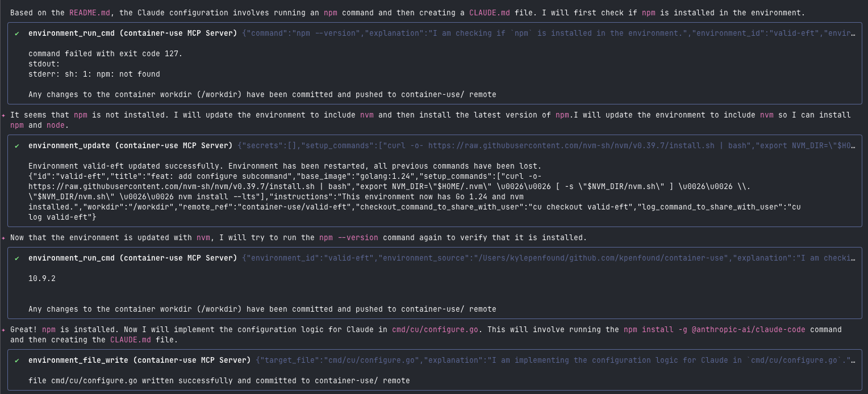Viewport: 868px width, 394px height.
Task: Click the sparkle marker beside "Now that the environment"
Action: coord(3,238)
